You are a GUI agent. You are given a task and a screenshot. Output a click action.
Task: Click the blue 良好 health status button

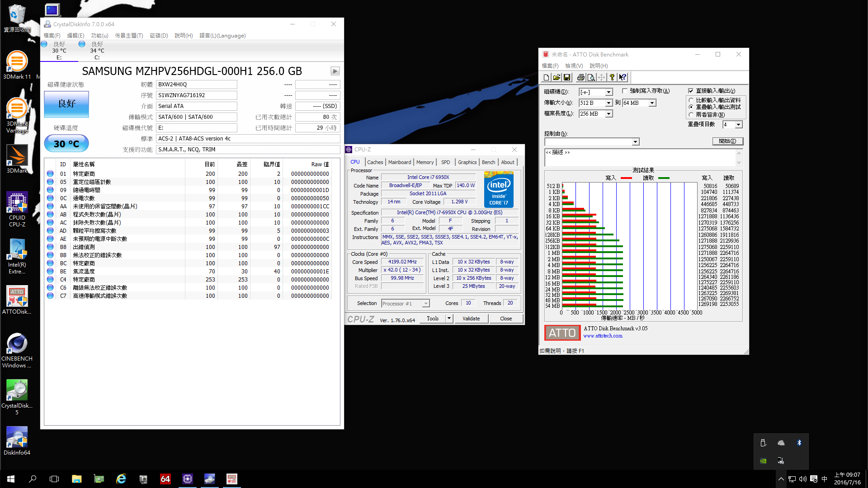(66, 104)
